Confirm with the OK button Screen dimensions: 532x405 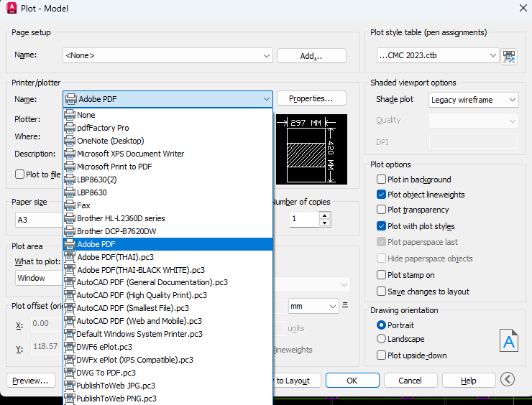(x=352, y=381)
